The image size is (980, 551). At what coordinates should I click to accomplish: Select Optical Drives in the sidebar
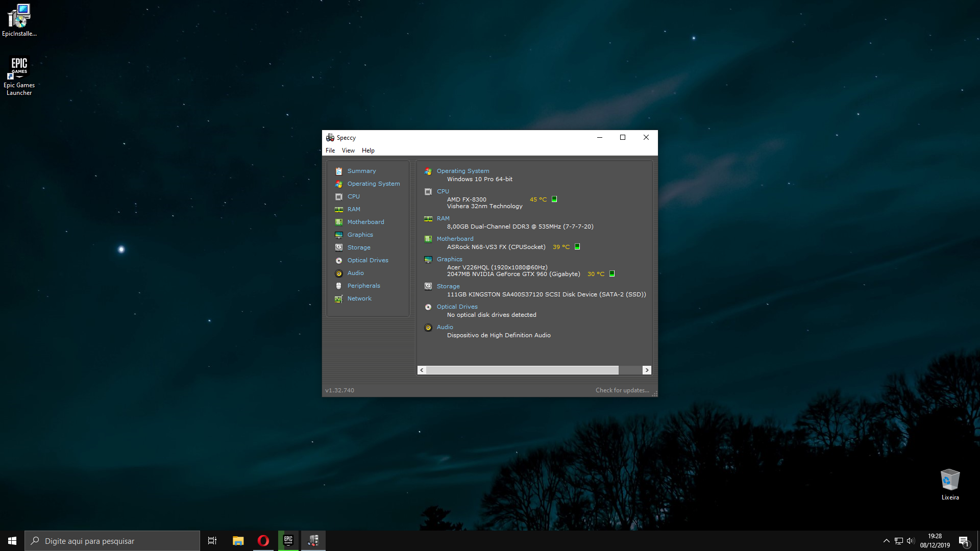367,261
